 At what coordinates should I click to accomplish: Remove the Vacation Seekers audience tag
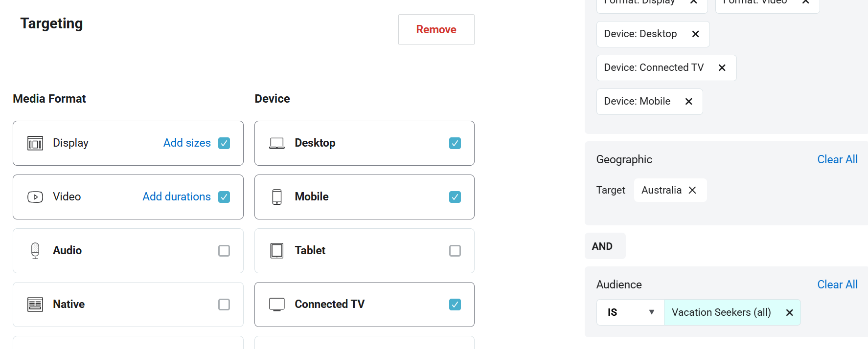point(789,313)
